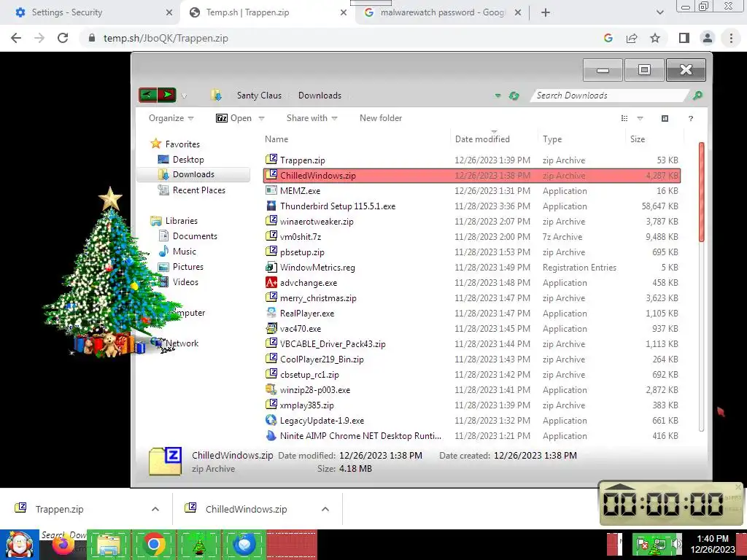Click the Chrome address bar URL
747x560 pixels.
[166, 38]
